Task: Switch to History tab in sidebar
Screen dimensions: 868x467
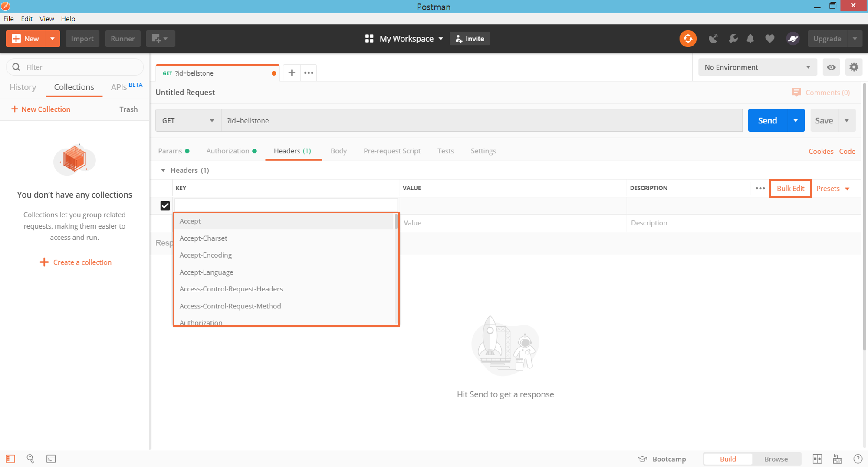Action: tap(23, 87)
